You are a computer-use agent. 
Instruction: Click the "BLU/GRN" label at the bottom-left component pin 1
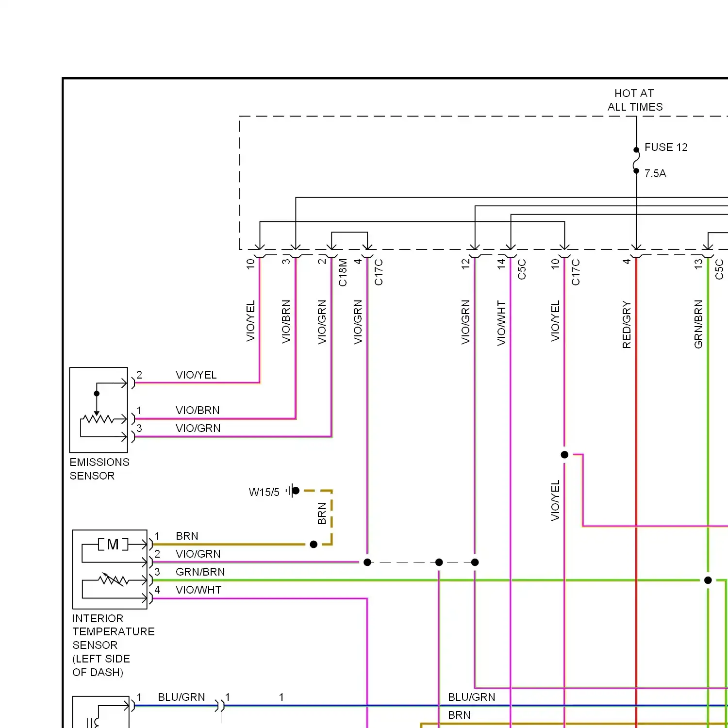click(x=182, y=697)
